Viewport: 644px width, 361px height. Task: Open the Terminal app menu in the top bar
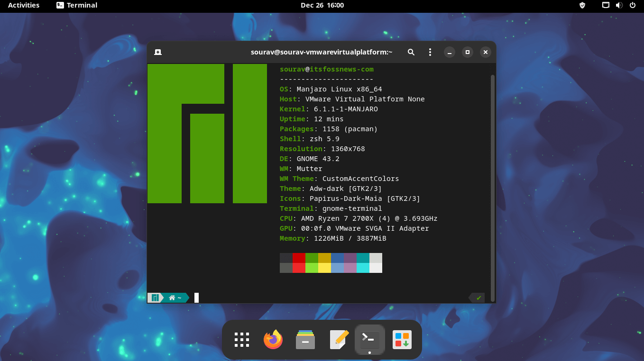pyautogui.click(x=76, y=5)
